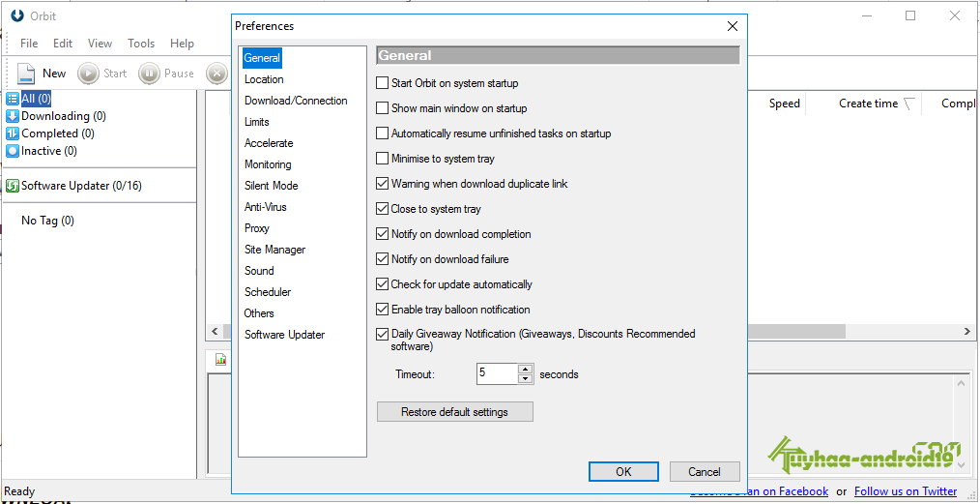Enable Start Orbit on system startup
This screenshot has width=980, height=504.
click(x=382, y=82)
